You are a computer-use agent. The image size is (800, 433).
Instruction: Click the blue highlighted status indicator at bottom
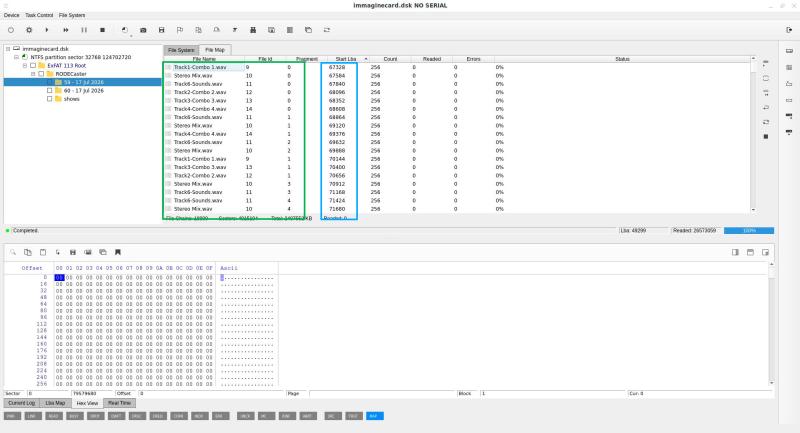374,416
